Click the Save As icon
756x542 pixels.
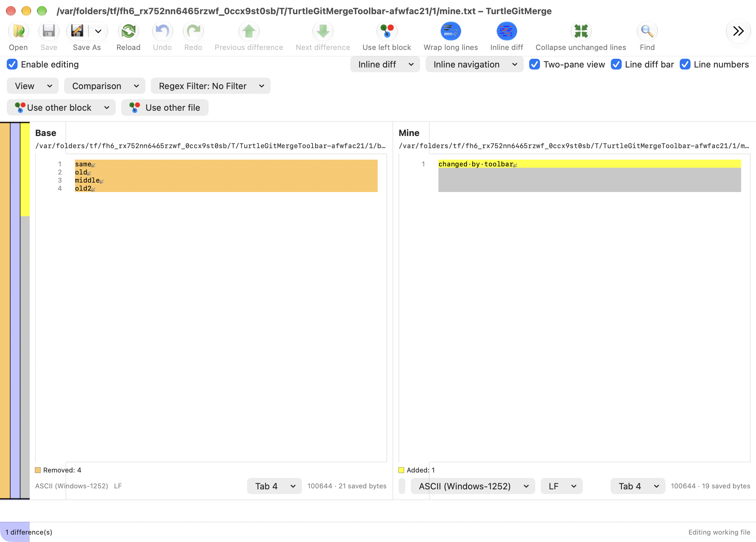coord(78,31)
